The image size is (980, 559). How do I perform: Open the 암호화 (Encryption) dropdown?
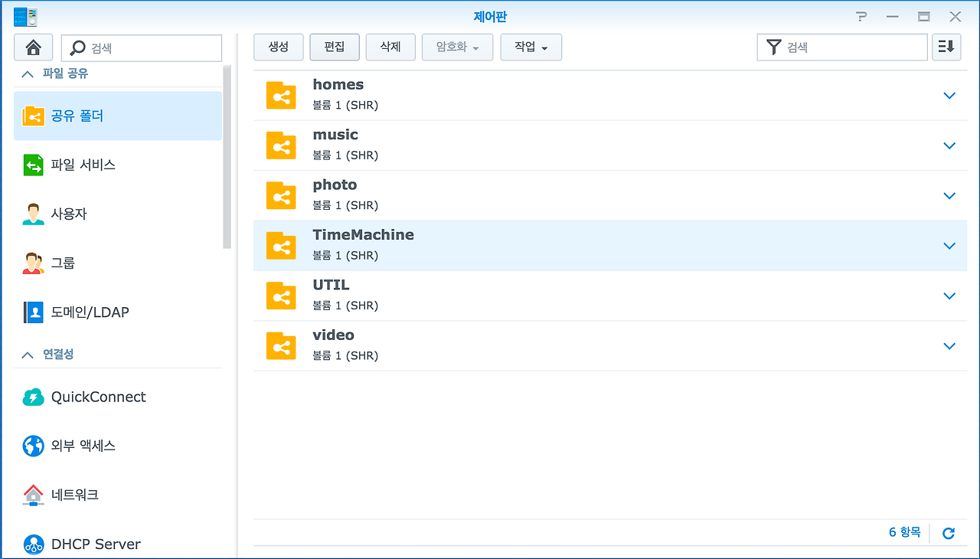click(457, 47)
